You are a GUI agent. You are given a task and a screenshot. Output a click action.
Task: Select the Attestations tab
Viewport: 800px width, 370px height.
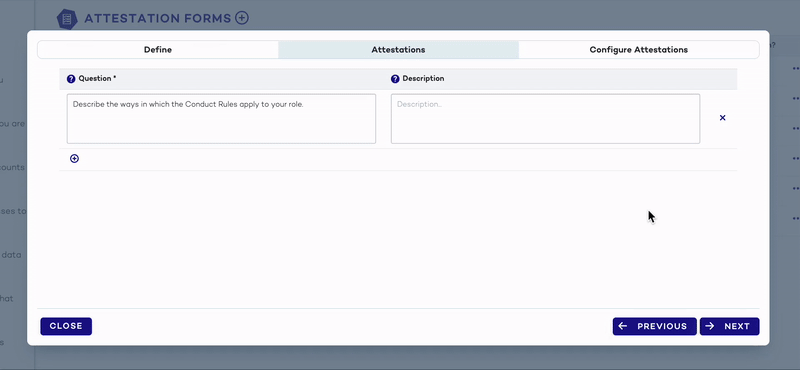tap(398, 50)
